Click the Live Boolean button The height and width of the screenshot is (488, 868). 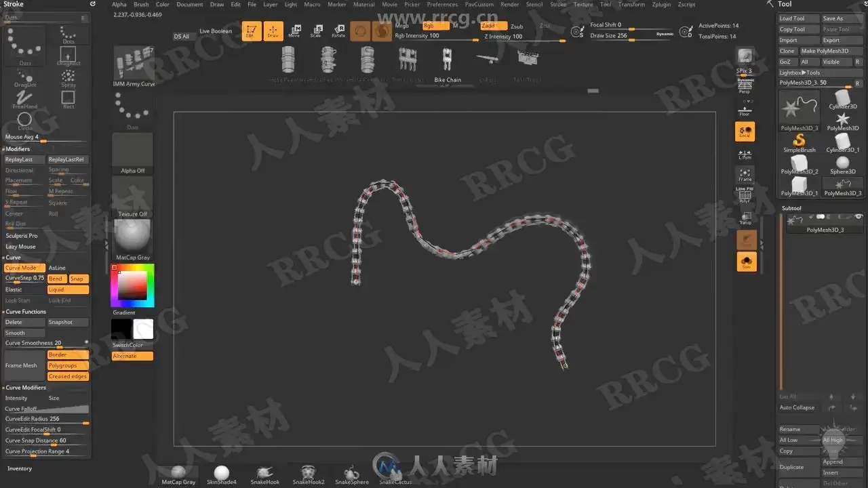[x=216, y=31]
